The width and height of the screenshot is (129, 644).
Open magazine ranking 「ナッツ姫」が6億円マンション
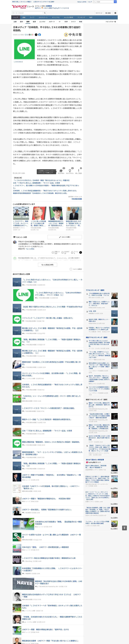click(x=99, y=355)
